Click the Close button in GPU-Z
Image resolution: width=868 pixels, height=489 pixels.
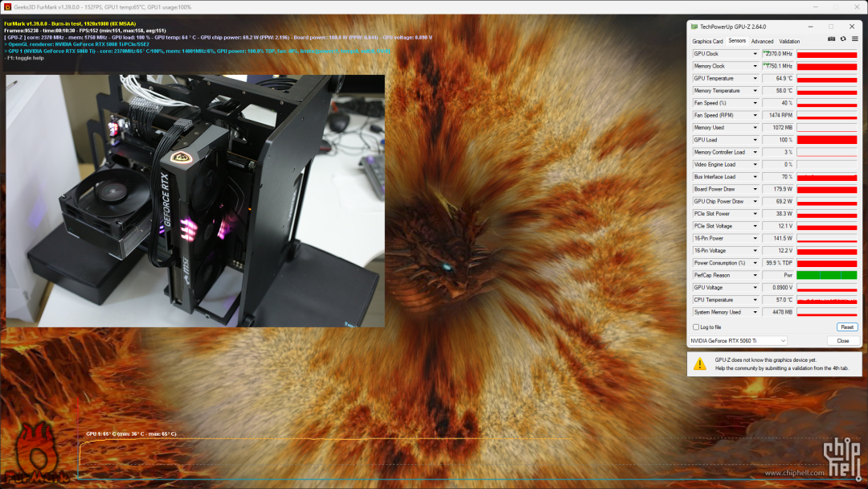coord(843,340)
